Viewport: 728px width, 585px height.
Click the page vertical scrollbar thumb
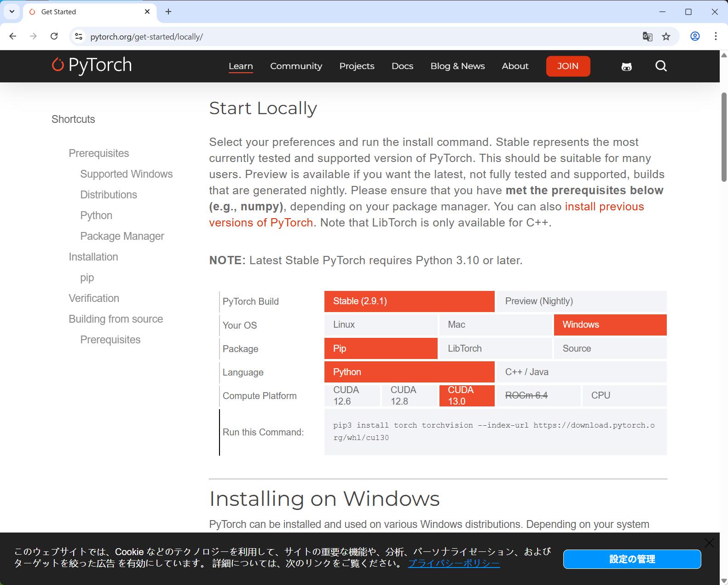coord(723,137)
